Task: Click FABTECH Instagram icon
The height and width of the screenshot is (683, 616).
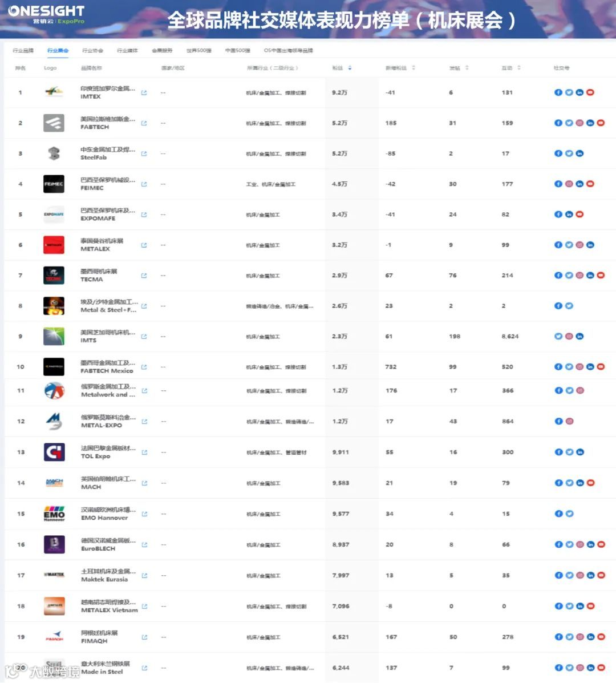Action: click(x=579, y=123)
